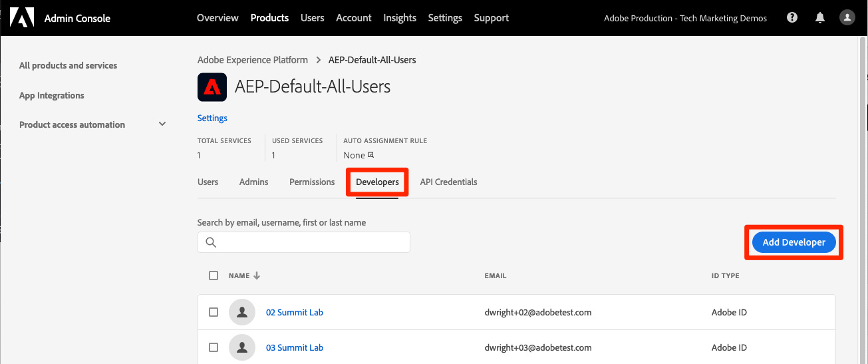This screenshot has height=364, width=868.
Task: Click the AEP product tile icon
Action: point(212,87)
